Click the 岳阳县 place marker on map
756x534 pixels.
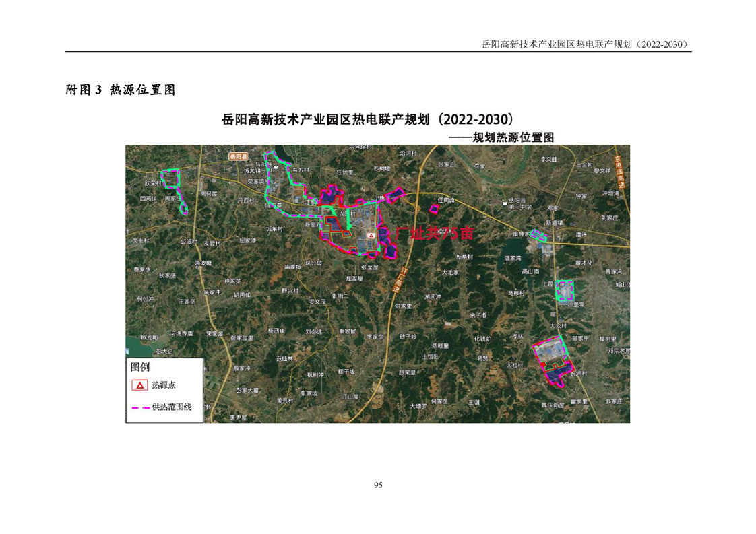pyautogui.click(x=238, y=156)
